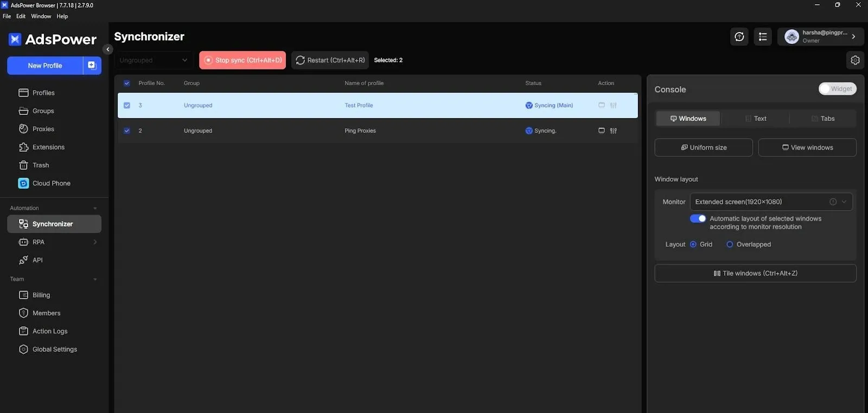
Task: Click Tile windows button
Action: [755, 273]
